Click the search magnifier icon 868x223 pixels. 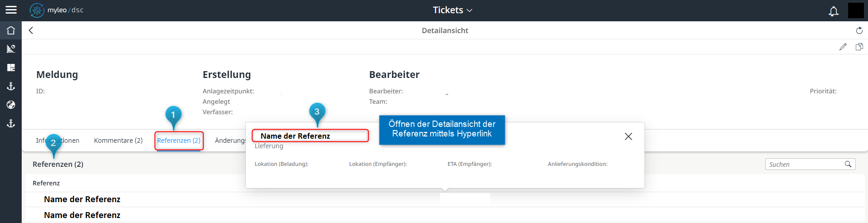(848, 164)
